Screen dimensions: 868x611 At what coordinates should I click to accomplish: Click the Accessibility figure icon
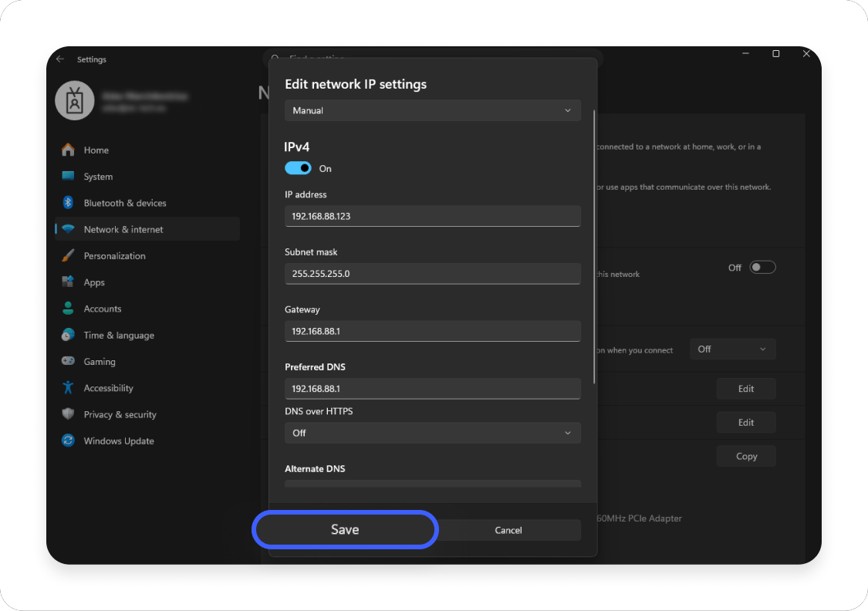click(68, 387)
